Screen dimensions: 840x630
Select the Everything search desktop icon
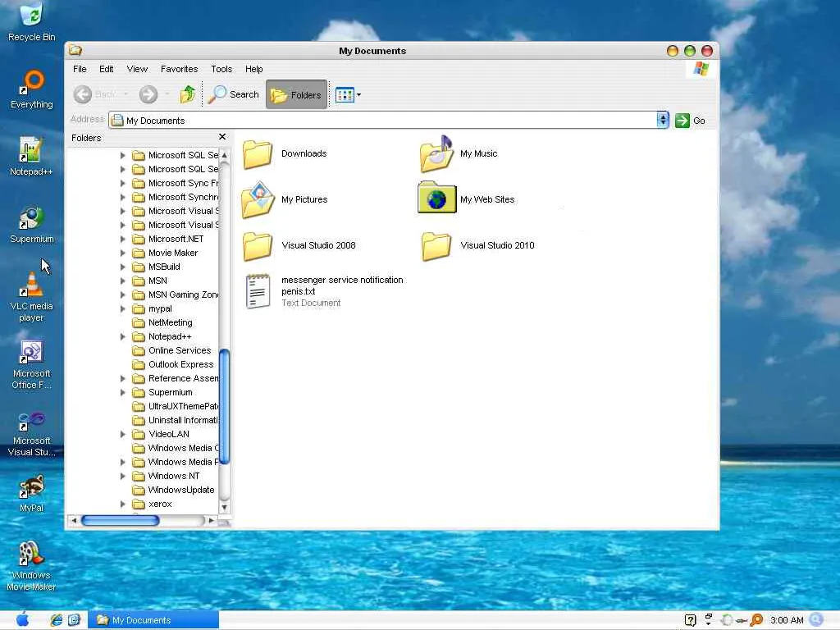coord(32,89)
